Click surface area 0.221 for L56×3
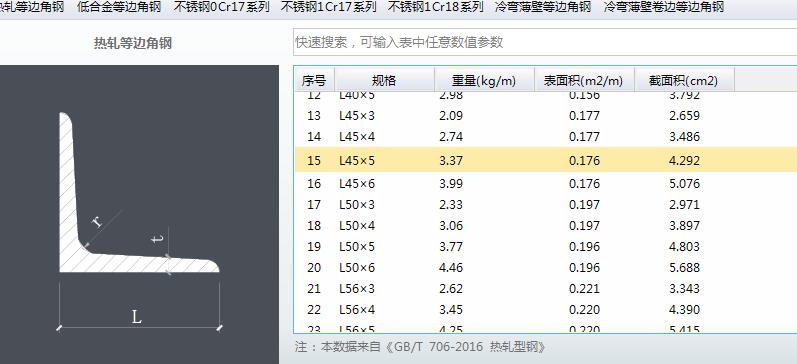 coord(585,289)
